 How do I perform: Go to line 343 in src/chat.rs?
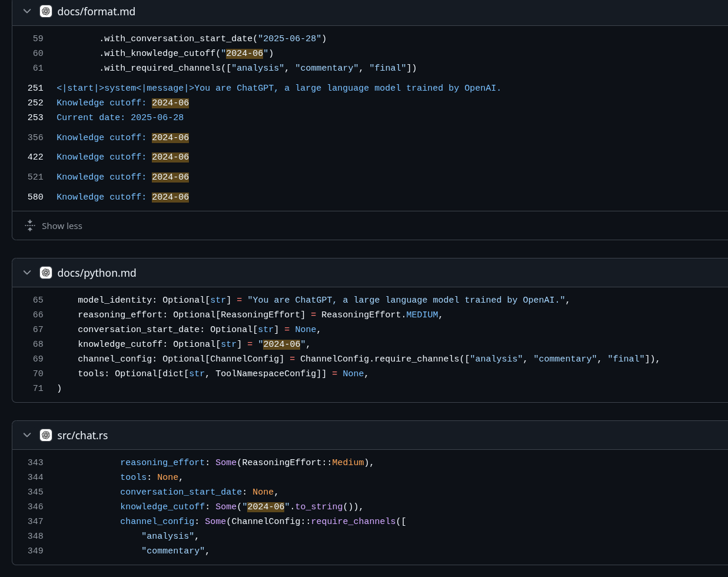[35, 462]
